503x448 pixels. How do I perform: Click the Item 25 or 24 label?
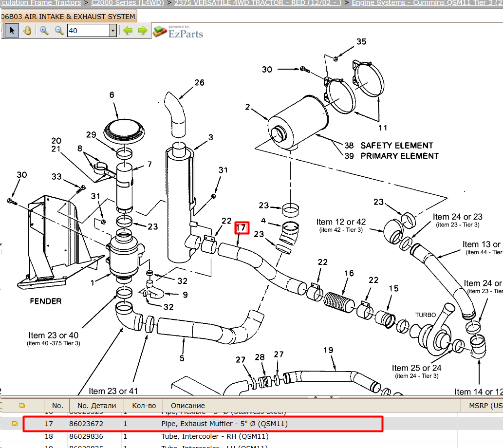click(x=416, y=368)
